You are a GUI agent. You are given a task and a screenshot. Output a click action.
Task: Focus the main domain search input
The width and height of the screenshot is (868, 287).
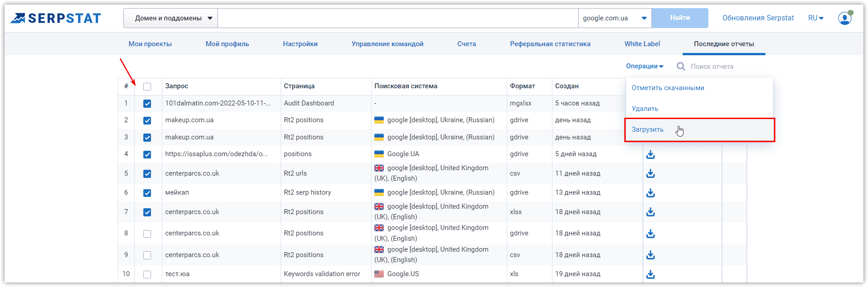[x=398, y=18]
